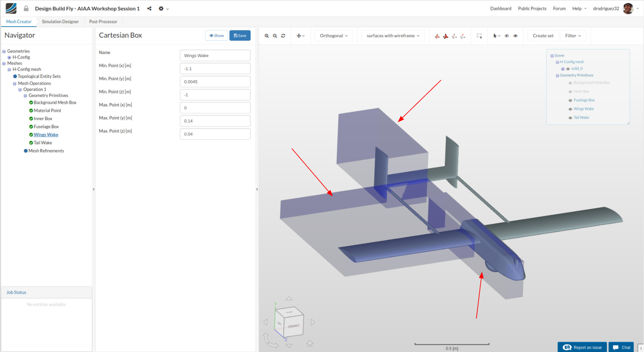Expand the H-Config geometry node
644x352 pixels.
9,57
